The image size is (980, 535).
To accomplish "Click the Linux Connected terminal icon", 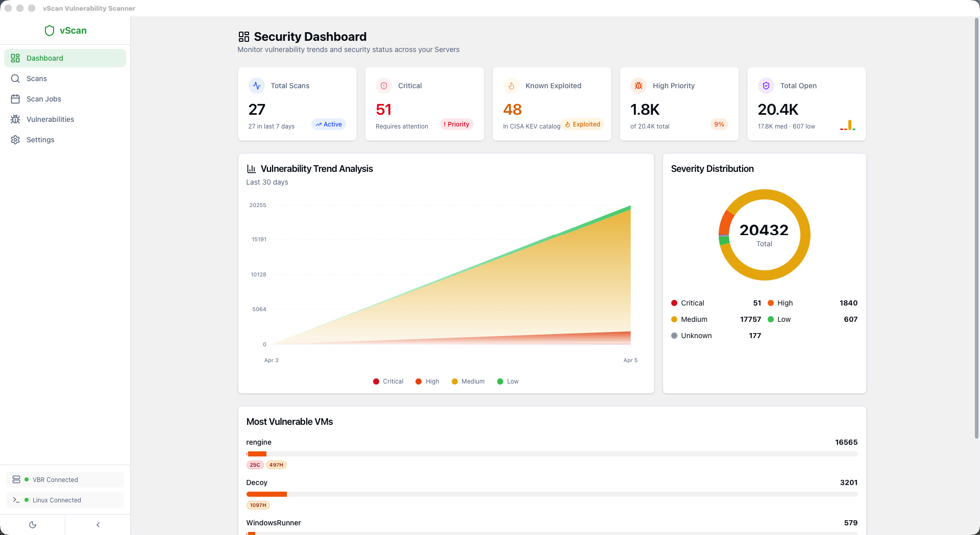I will [16, 500].
